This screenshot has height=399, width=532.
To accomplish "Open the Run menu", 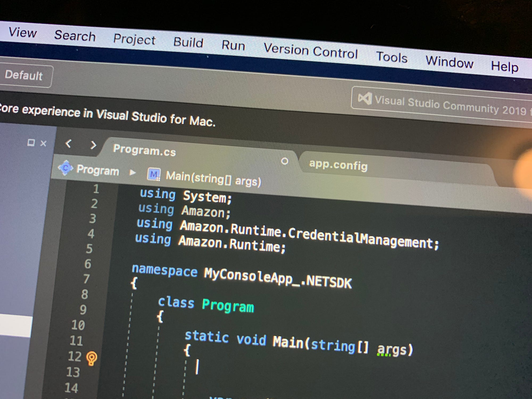I will pyautogui.click(x=233, y=45).
